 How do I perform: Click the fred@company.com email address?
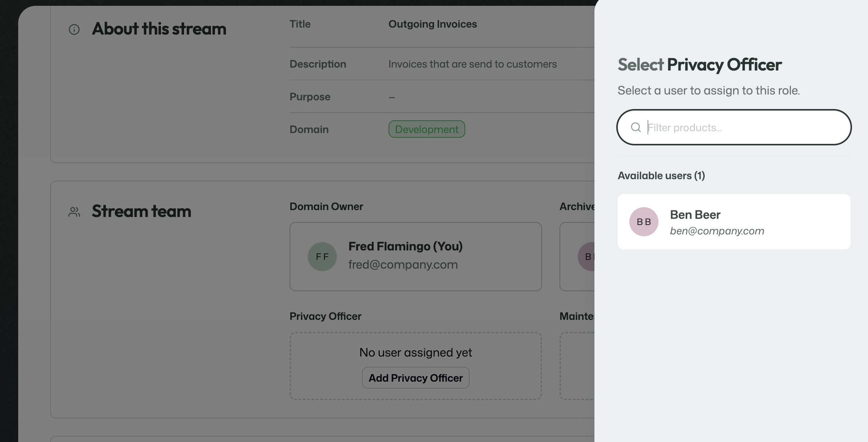click(403, 265)
